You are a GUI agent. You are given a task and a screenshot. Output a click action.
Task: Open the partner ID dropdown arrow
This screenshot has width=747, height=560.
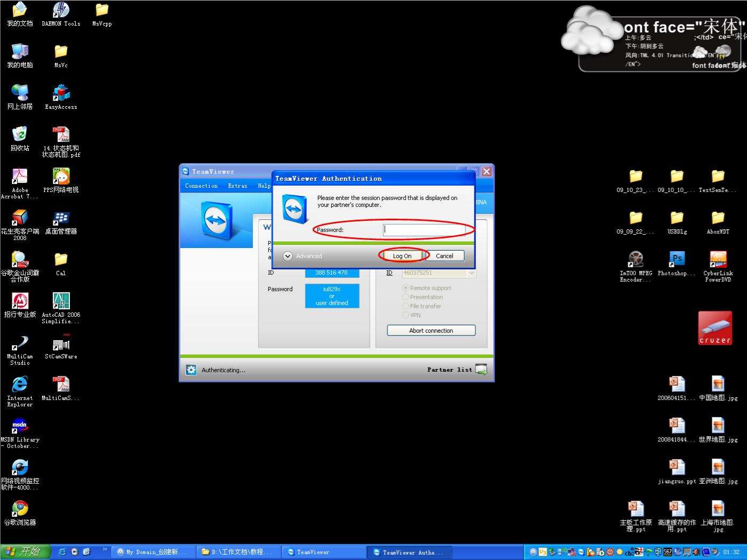click(471, 273)
